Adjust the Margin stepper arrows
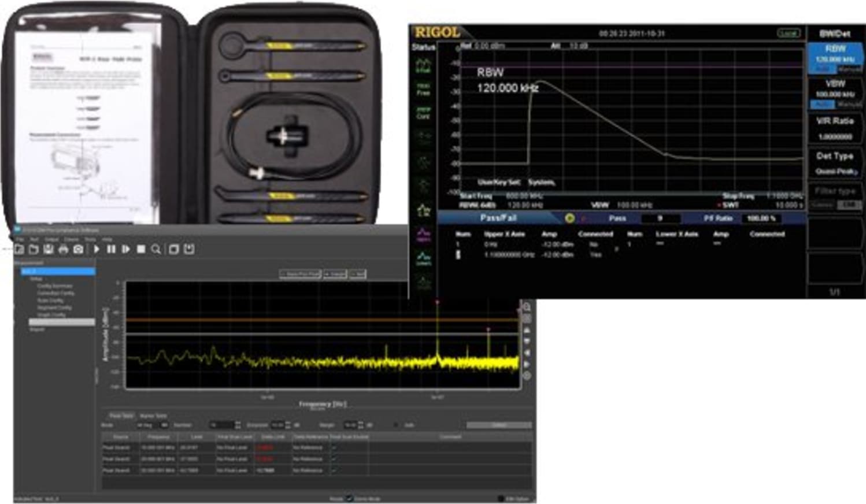Image resolution: width=866 pixels, height=504 pixels. (361, 425)
